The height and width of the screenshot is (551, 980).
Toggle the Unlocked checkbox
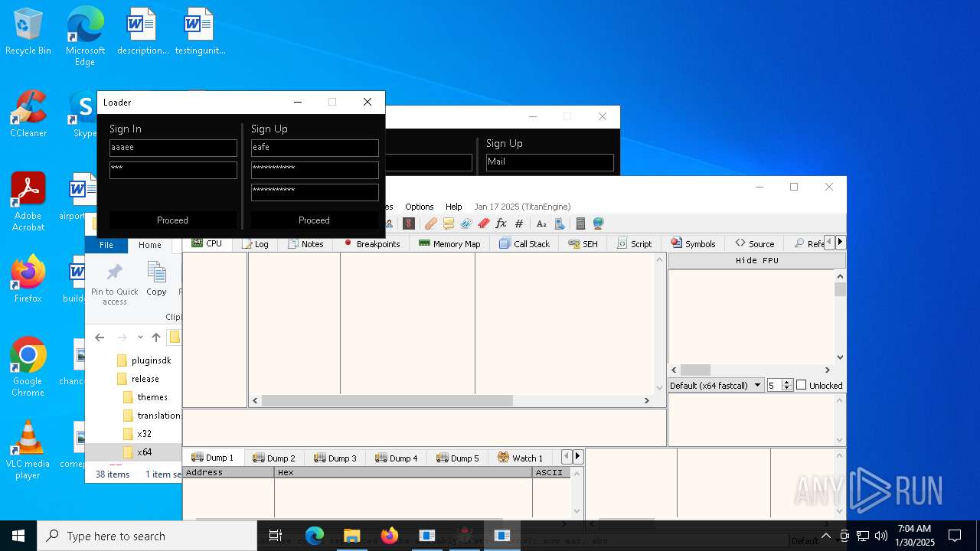(819, 385)
